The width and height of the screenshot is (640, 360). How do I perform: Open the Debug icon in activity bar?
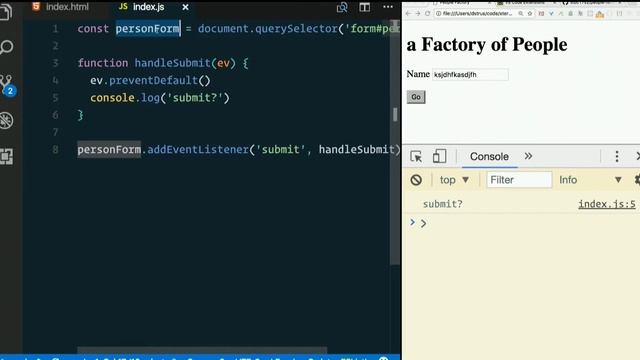[6, 120]
